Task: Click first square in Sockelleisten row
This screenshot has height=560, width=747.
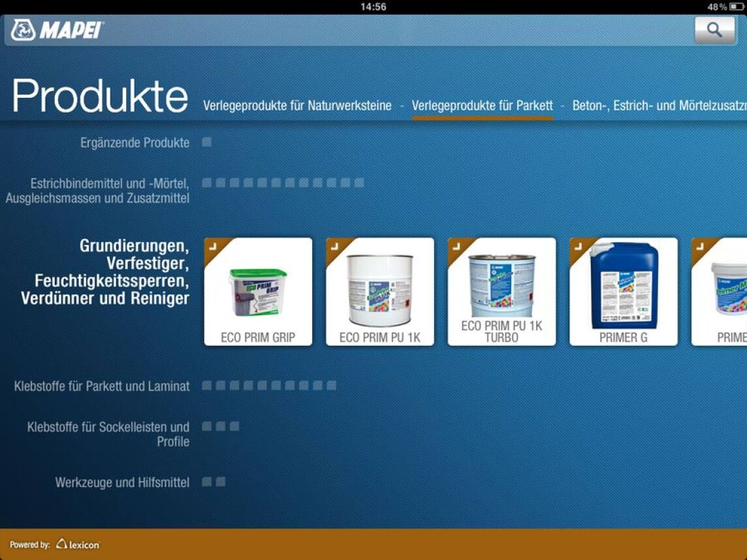Action: tap(207, 426)
